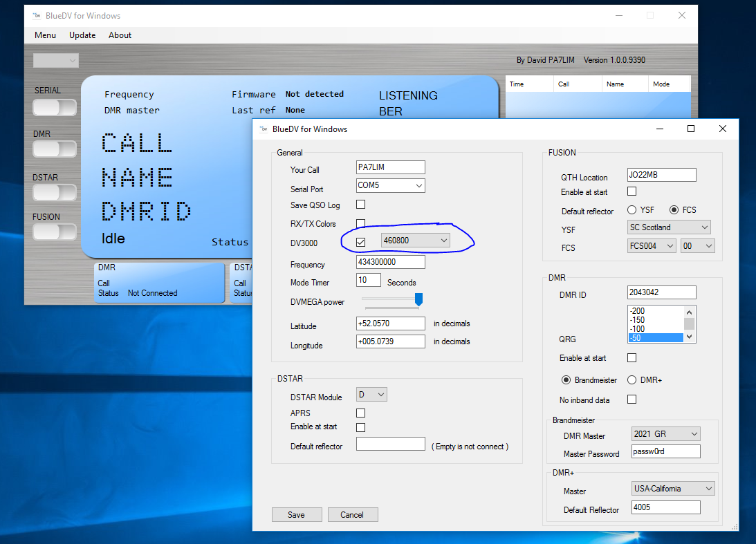Click the DMR+ Default Reflector field

tap(666, 507)
